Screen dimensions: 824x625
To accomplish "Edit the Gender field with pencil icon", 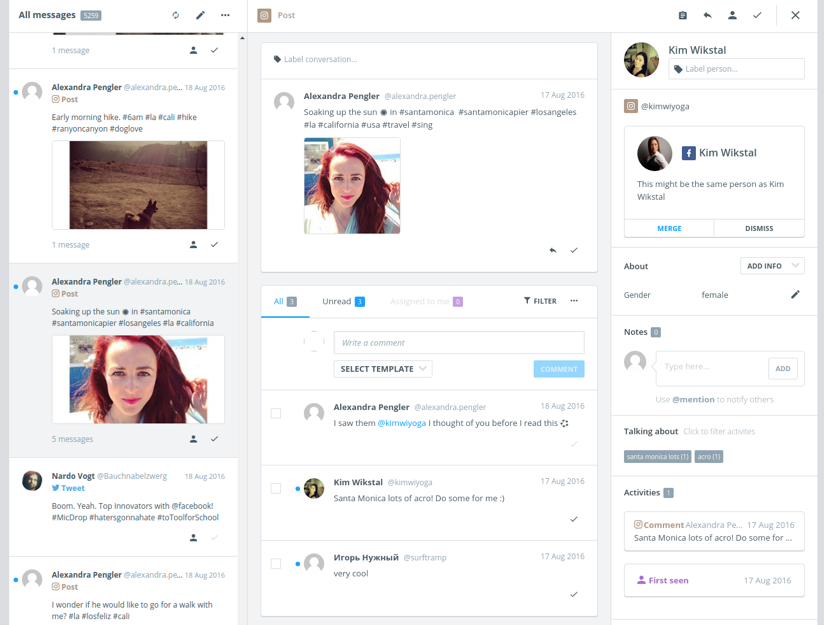I will coord(795,294).
